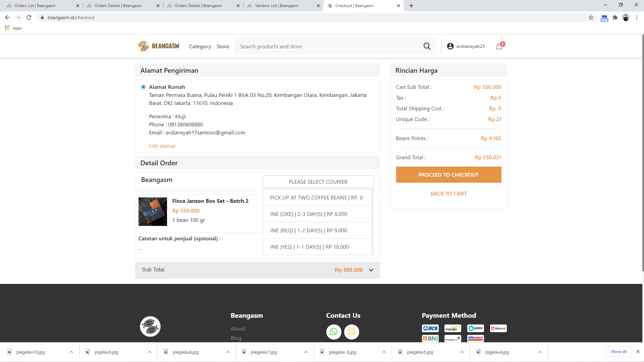This screenshot has width=644, height=362.
Task: Expand the Sub Total chevron
Action: (371, 270)
